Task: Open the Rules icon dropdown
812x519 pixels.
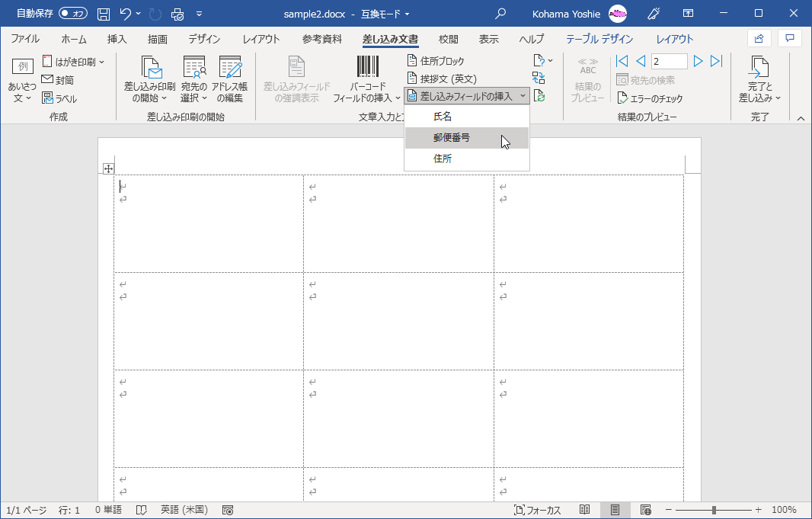Action: click(542, 61)
